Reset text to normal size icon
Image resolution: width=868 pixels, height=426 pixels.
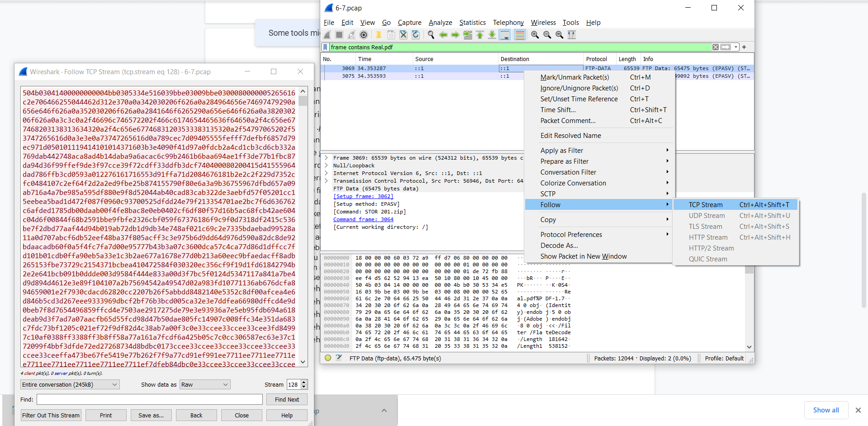[x=560, y=35]
